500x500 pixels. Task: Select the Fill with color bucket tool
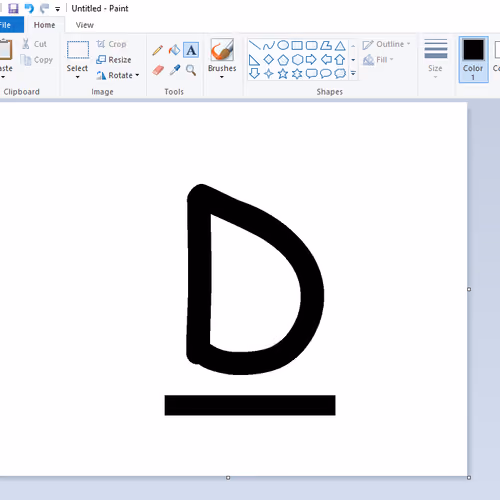174,50
